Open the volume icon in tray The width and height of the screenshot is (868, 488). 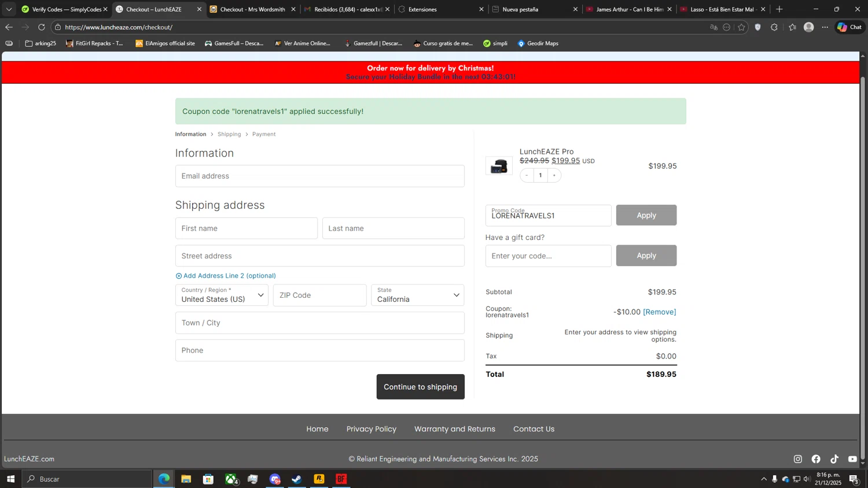807,479
